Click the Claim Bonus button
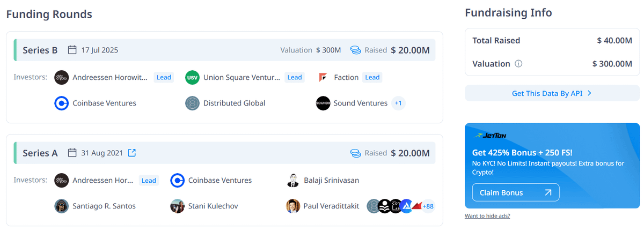The width and height of the screenshot is (644, 231). pos(516,192)
